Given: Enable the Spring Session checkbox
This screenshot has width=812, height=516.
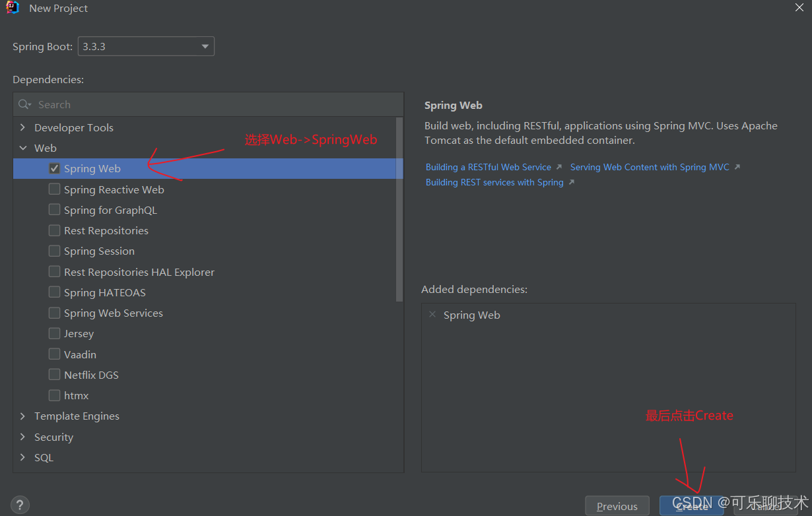Looking at the screenshot, I should (54, 251).
